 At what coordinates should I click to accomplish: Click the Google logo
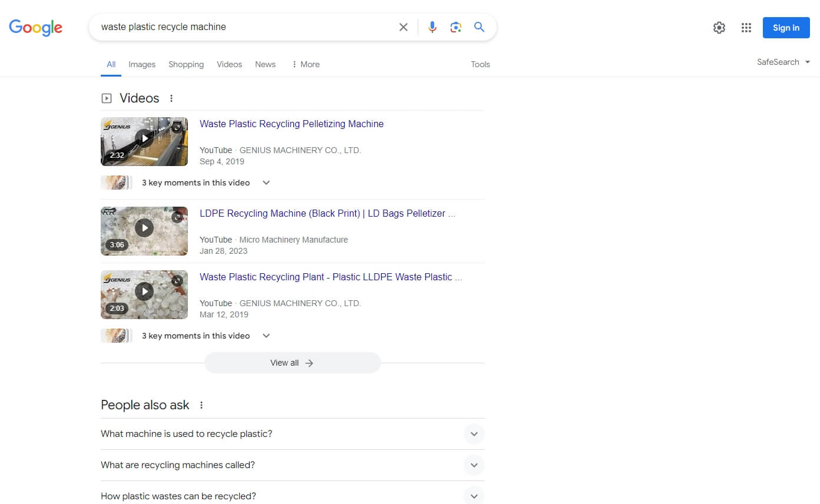point(35,27)
